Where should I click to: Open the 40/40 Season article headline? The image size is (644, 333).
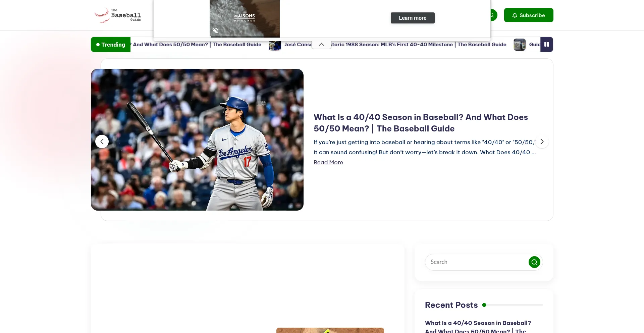point(421,123)
